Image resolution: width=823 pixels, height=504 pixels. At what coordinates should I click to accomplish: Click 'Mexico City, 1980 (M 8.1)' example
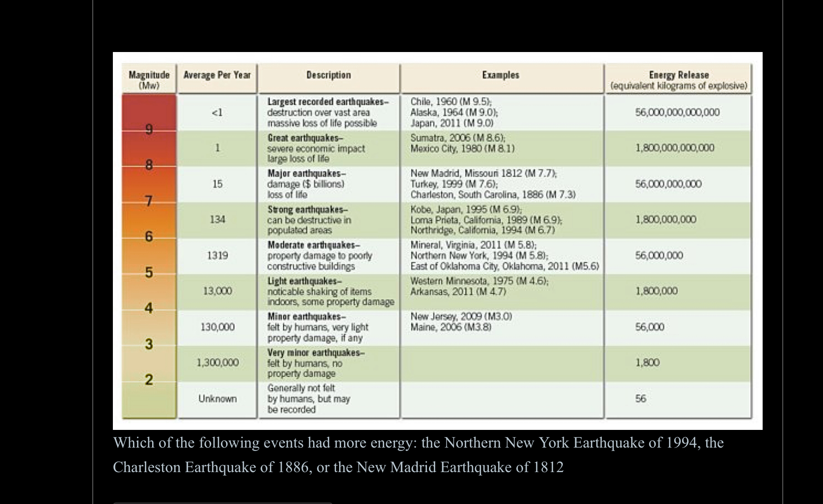[x=462, y=148]
